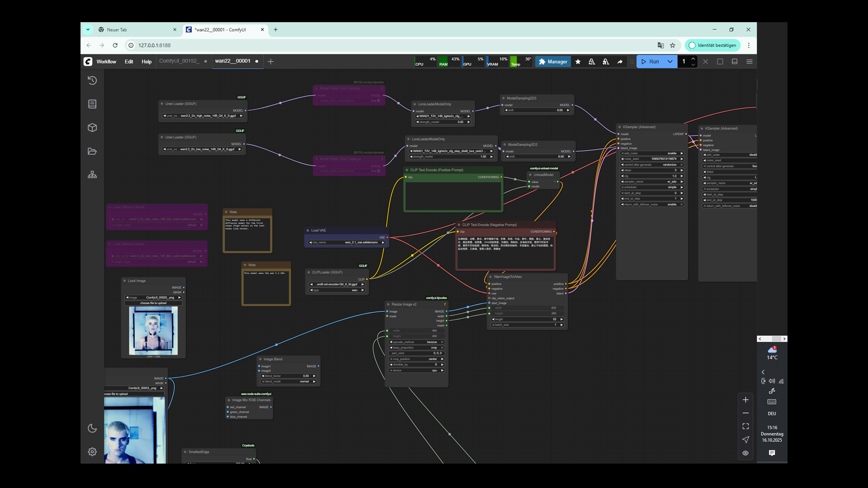
Task: Open the templates tree sidebar icon
Action: (92, 174)
